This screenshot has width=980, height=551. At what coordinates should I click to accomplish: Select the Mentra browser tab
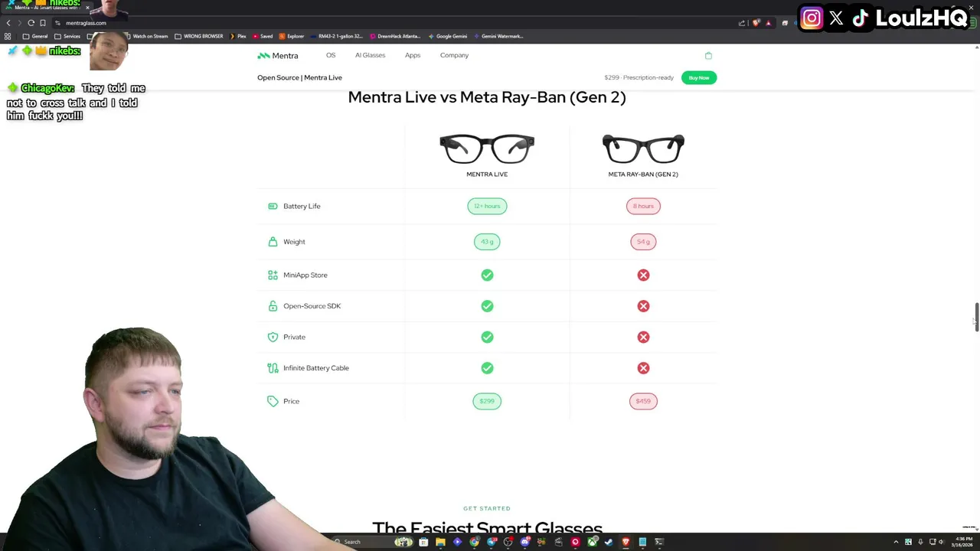46,8
